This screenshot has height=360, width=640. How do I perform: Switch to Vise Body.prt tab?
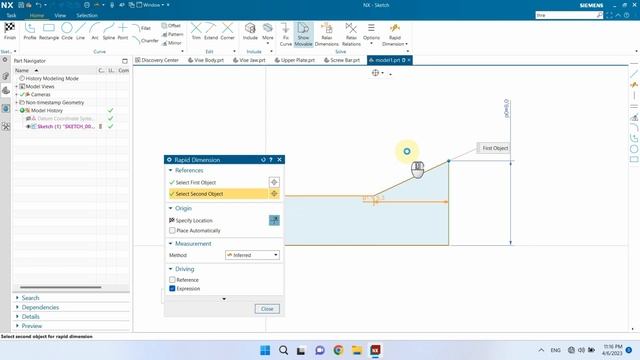pyautogui.click(x=206, y=60)
